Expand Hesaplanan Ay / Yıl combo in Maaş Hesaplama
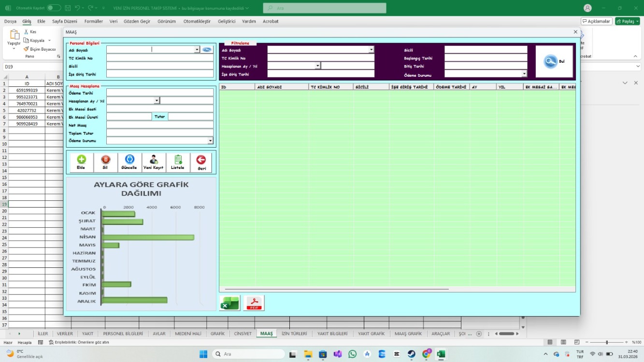644x362 pixels. click(x=157, y=101)
